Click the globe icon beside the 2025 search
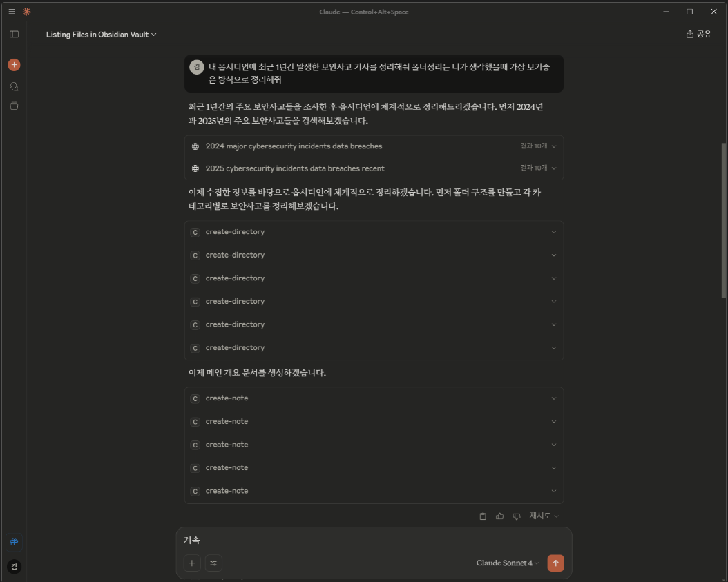This screenshot has height=582, width=728. pyautogui.click(x=195, y=168)
